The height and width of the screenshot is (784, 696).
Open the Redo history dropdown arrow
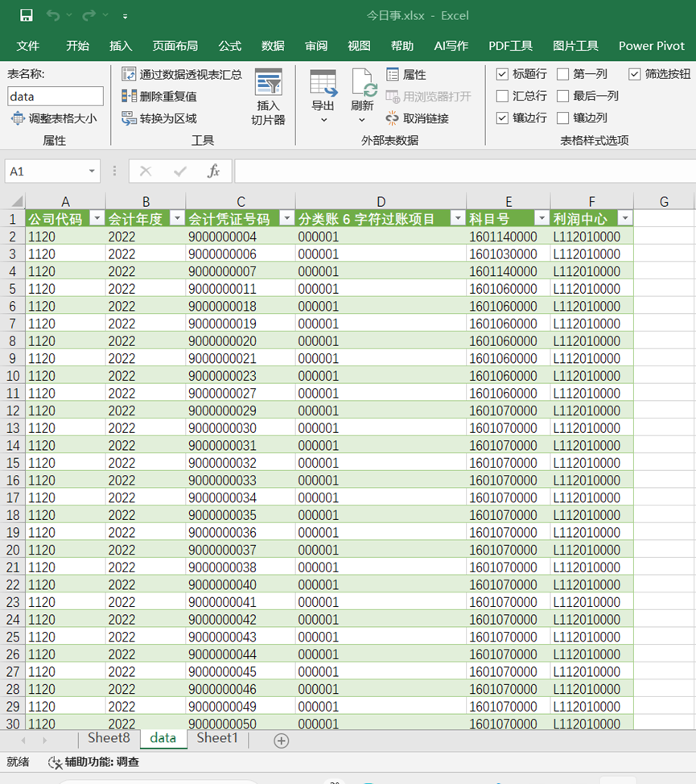[105, 15]
